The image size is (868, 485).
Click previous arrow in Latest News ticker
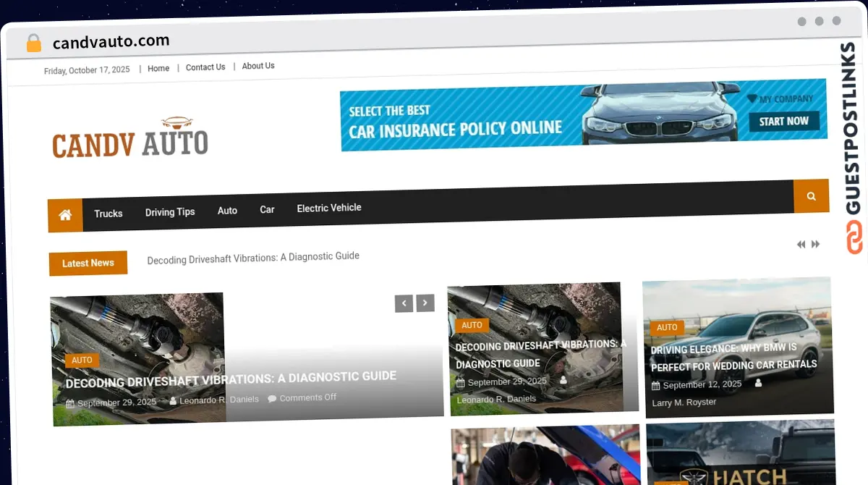(801, 245)
